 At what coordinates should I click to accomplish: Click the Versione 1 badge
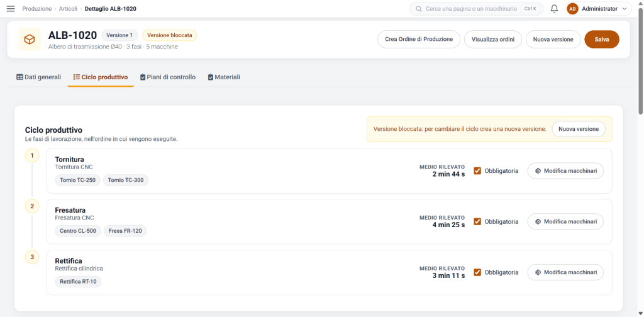[119, 35]
